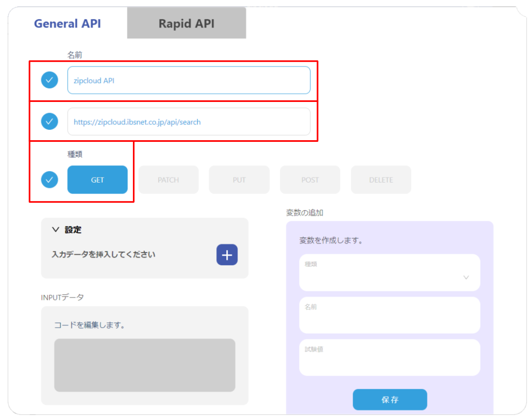The height and width of the screenshot is (419, 532).
Task: Edit the name field containing zipcloud API
Action: tap(189, 80)
